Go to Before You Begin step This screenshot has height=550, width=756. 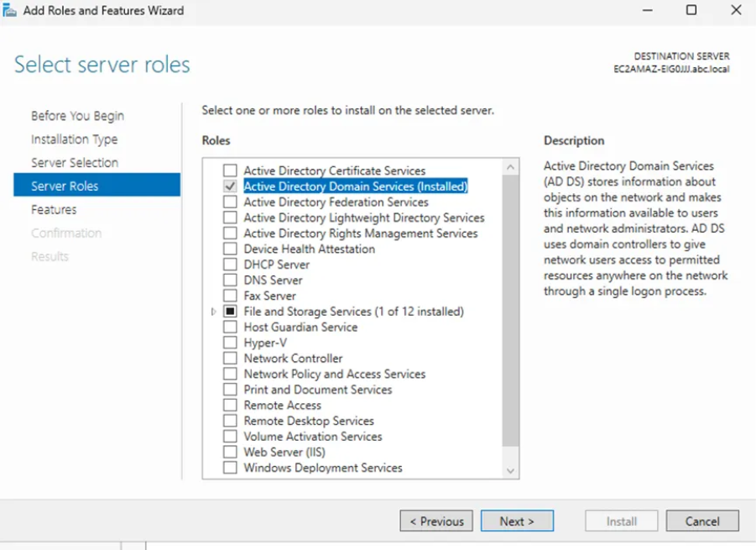(77, 116)
